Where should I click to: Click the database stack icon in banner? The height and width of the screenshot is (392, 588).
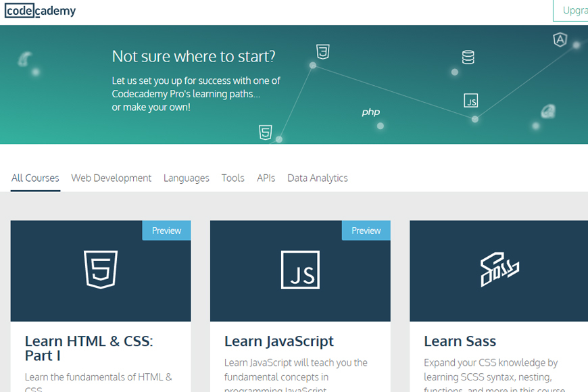click(x=468, y=57)
